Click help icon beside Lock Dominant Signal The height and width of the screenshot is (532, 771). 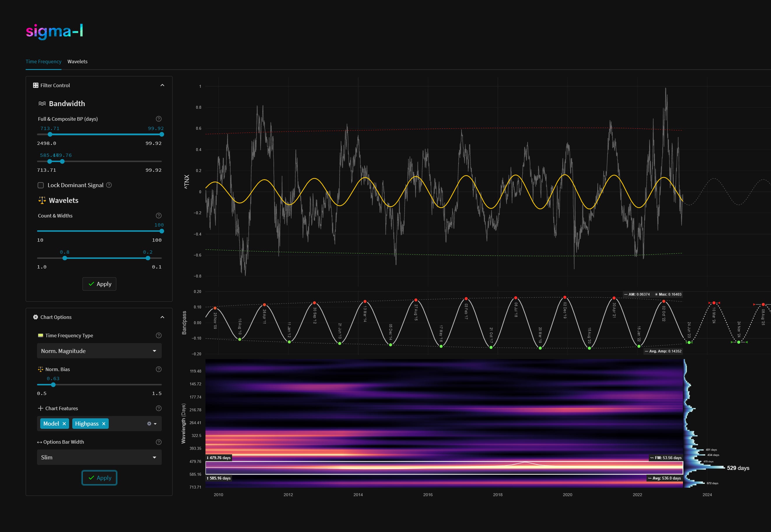pyautogui.click(x=109, y=185)
